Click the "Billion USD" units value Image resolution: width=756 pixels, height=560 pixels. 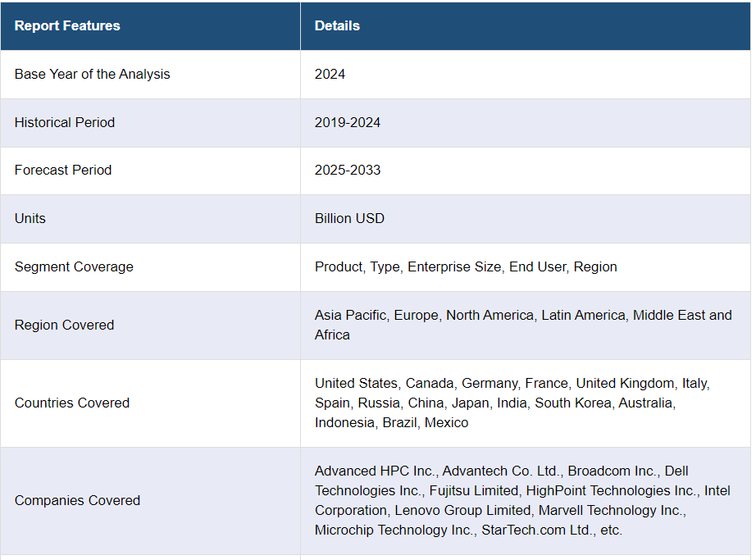coord(349,218)
